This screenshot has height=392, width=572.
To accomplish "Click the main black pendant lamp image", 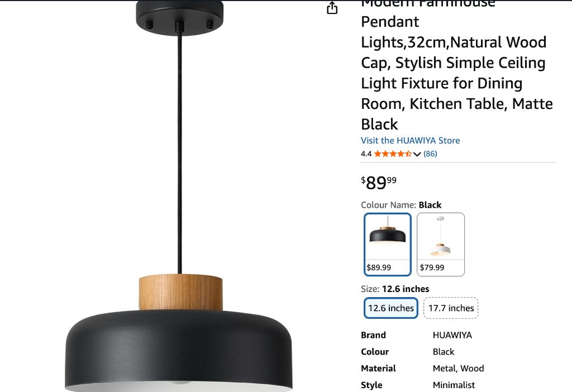I will coord(179,196).
